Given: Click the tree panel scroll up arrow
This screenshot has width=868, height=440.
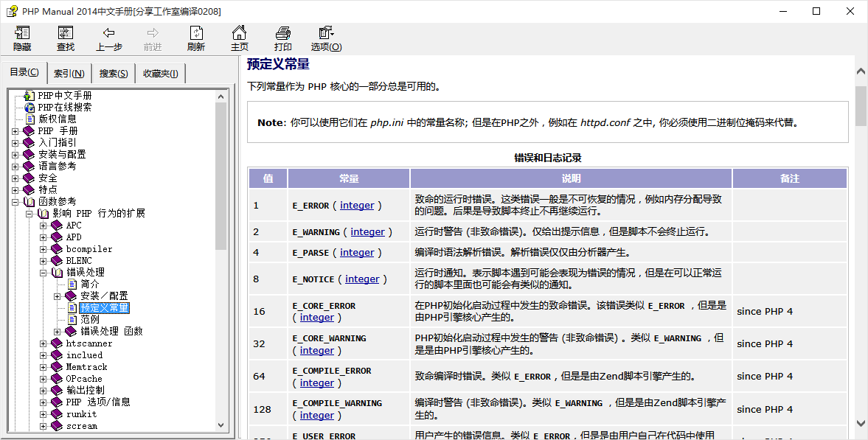Looking at the screenshot, I should click(x=221, y=96).
